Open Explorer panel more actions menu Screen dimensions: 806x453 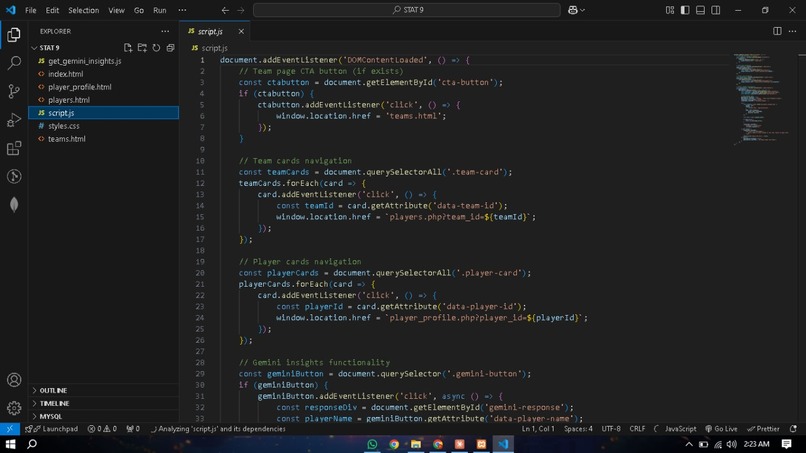[x=165, y=31]
